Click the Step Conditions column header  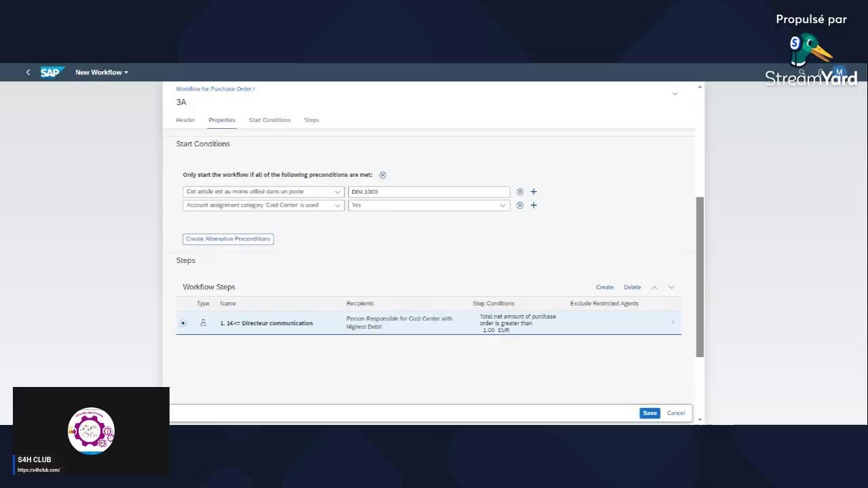(494, 304)
